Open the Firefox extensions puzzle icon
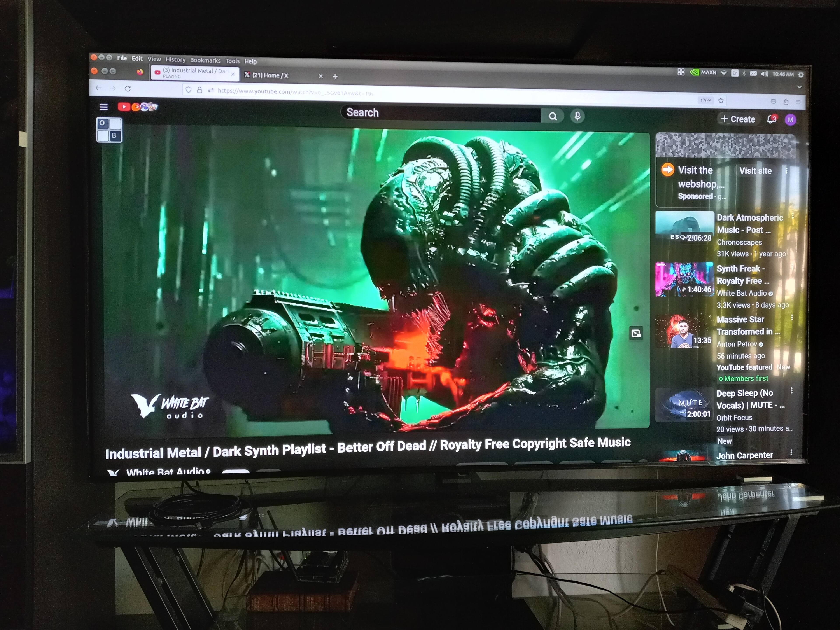 point(786,101)
